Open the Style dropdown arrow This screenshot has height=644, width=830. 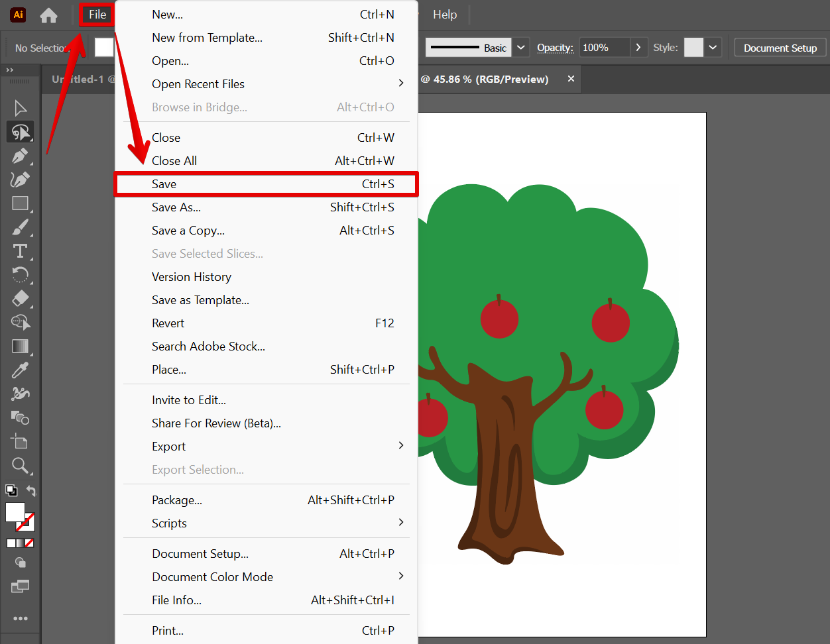713,48
